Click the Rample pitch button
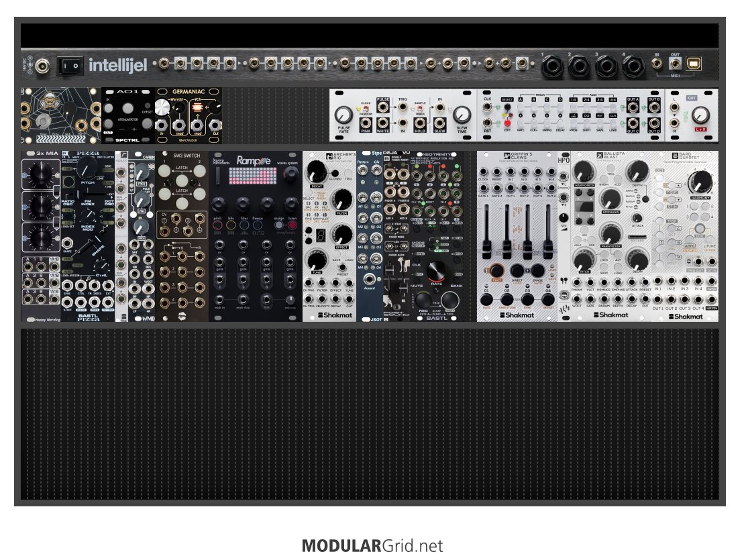Viewport: 746px width, 560px height. [217, 225]
